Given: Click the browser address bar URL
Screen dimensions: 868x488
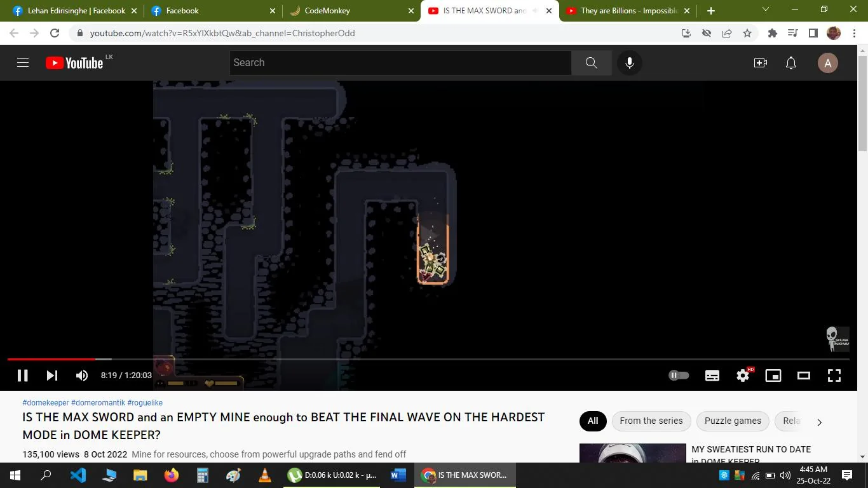Looking at the screenshot, I should 222,33.
